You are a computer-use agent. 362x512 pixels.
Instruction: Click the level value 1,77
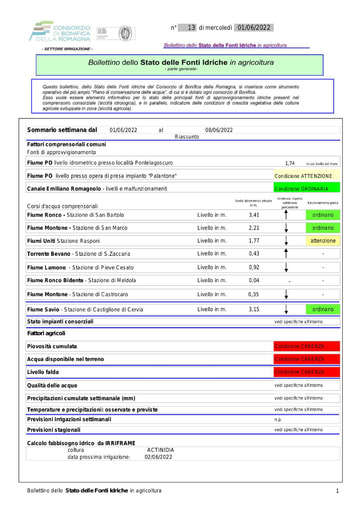(254, 241)
